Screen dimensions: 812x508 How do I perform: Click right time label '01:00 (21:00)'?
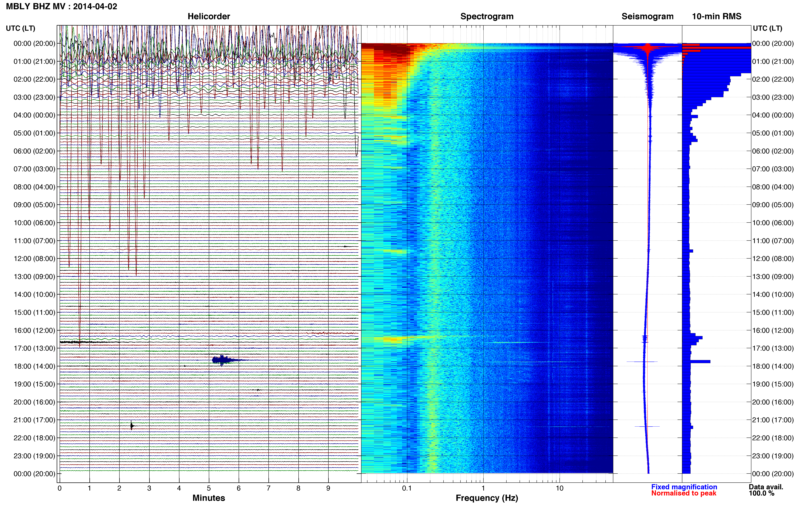[x=773, y=62]
